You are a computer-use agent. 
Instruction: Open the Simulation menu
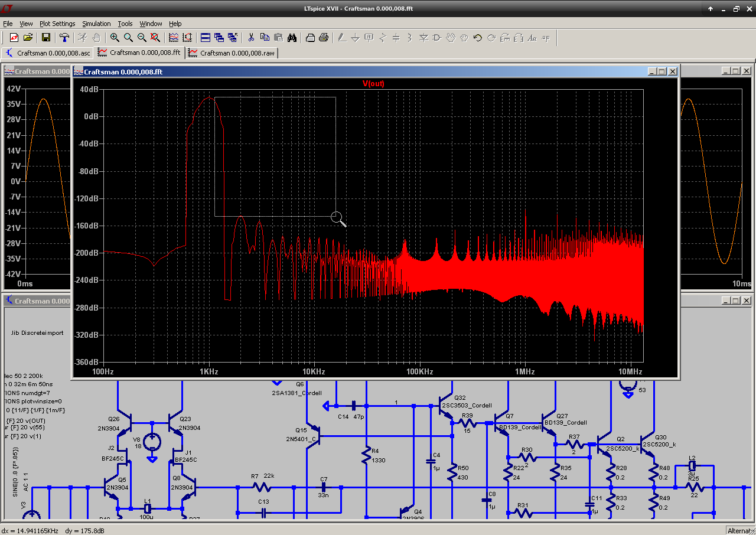96,24
